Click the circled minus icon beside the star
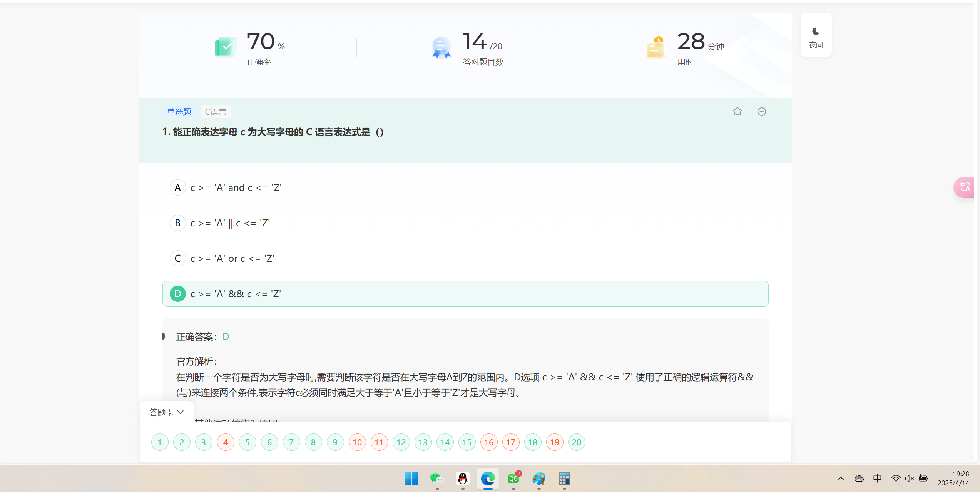Screen dimensions: 980x492 click(761, 112)
